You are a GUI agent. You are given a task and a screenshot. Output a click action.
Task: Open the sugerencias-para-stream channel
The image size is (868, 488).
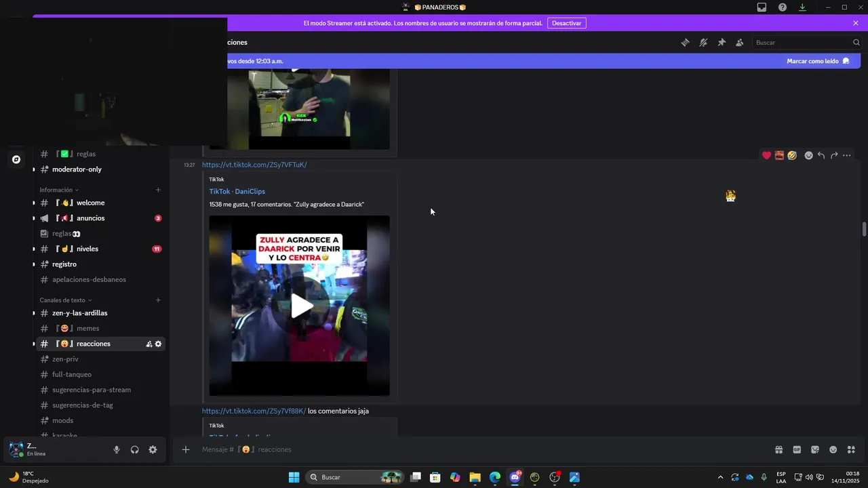tap(100, 390)
